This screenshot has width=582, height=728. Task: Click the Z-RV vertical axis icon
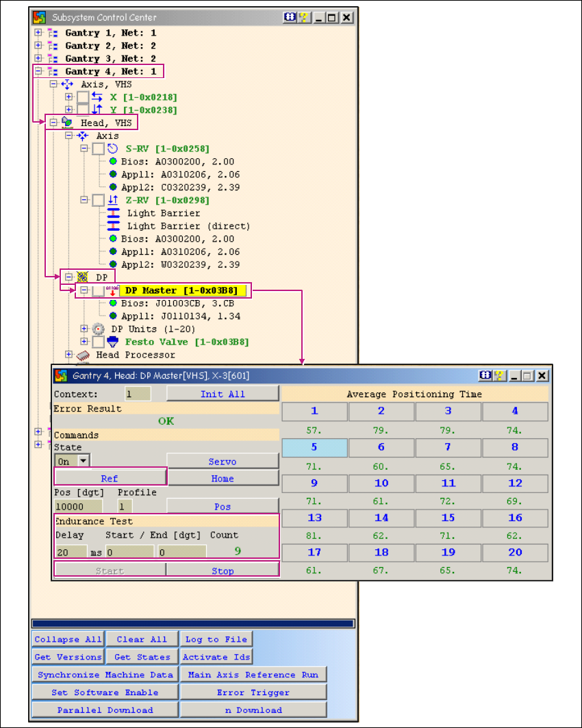[x=113, y=200]
